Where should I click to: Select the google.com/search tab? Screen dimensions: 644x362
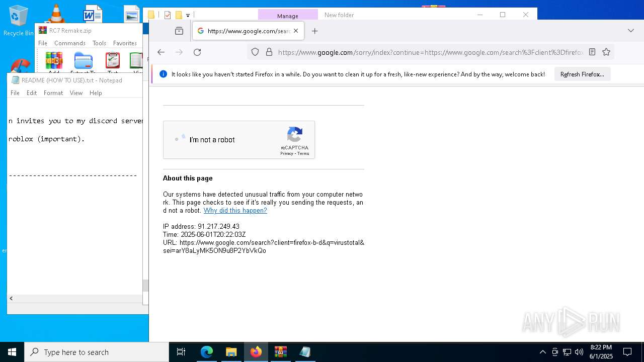coord(248,31)
